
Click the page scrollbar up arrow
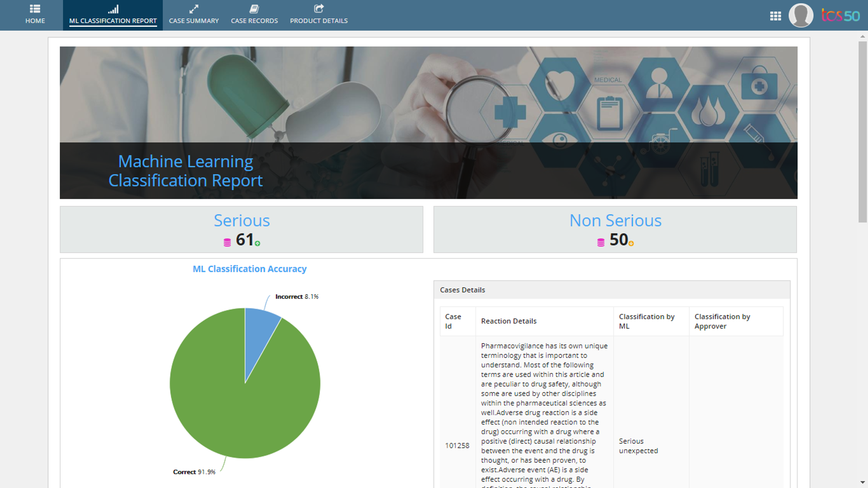pyautogui.click(x=862, y=36)
